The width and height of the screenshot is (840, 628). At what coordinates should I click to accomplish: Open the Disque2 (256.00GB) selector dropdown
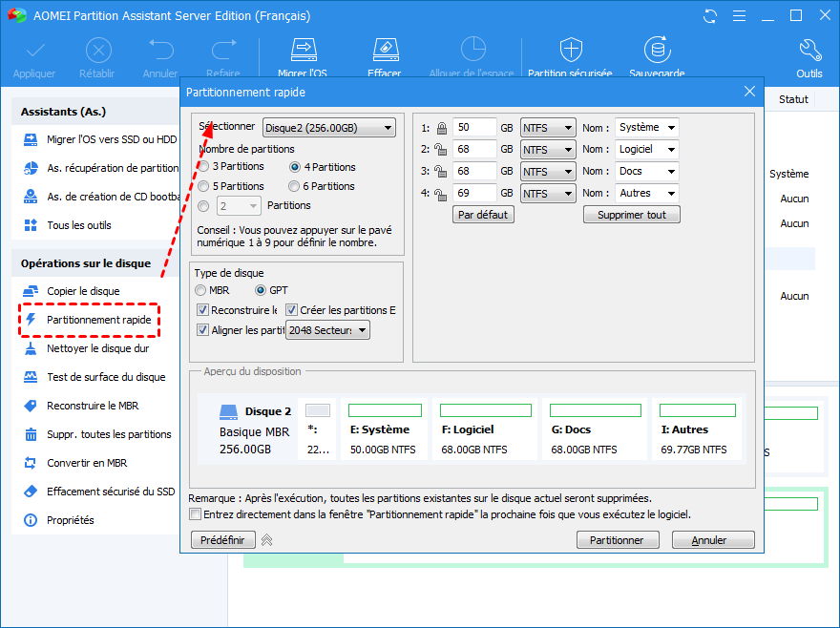tap(329, 128)
